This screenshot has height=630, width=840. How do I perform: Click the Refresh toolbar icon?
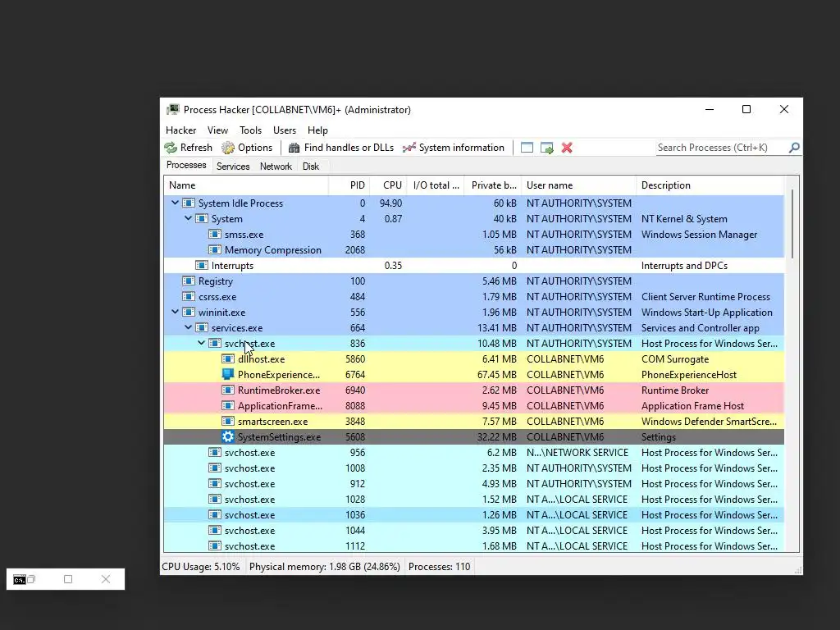pyautogui.click(x=171, y=148)
